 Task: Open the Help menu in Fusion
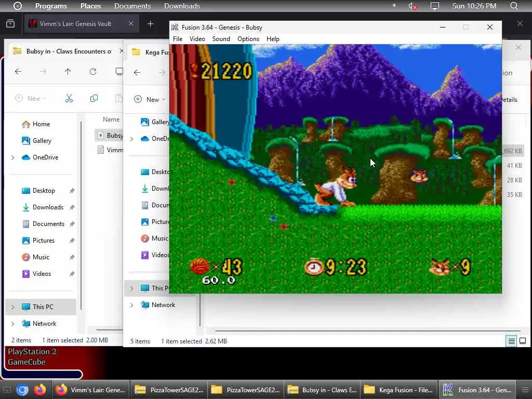pyautogui.click(x=272, y=38)
